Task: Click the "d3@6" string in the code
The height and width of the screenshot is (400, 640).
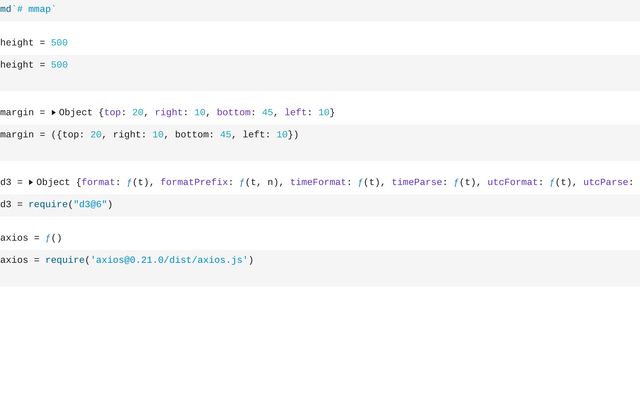Action: coord(90,205)
